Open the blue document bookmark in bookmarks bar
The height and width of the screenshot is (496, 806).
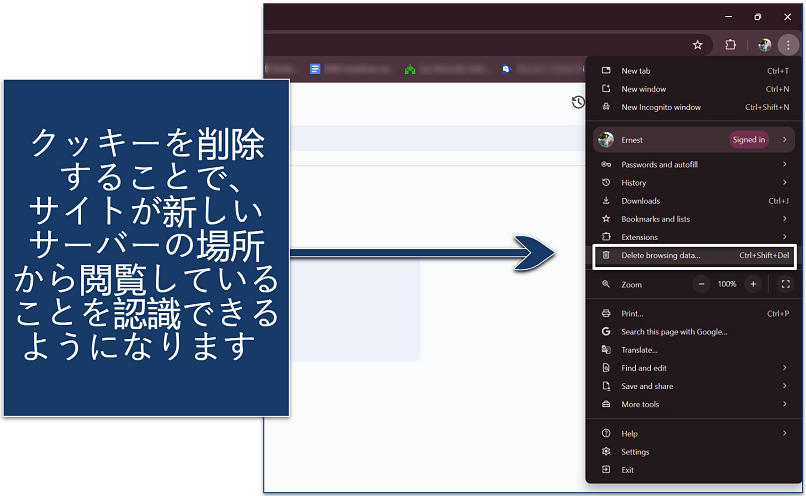coord(315,69)
